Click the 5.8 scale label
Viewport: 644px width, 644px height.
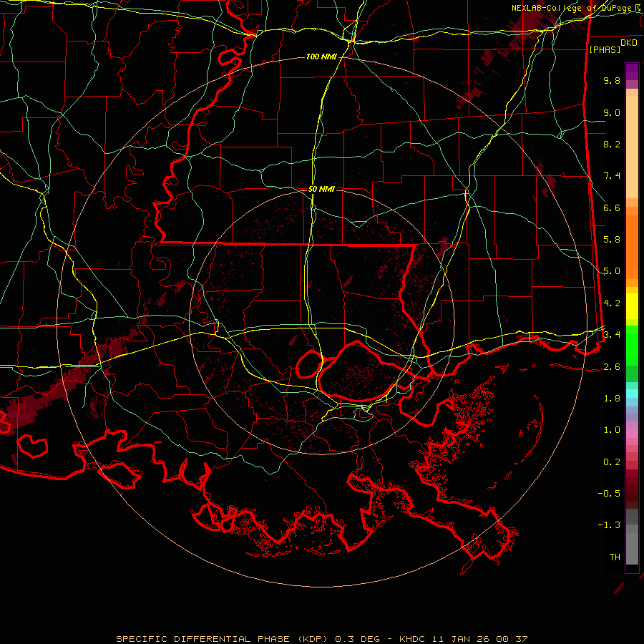pyautogui.click(x=612, y=240)
